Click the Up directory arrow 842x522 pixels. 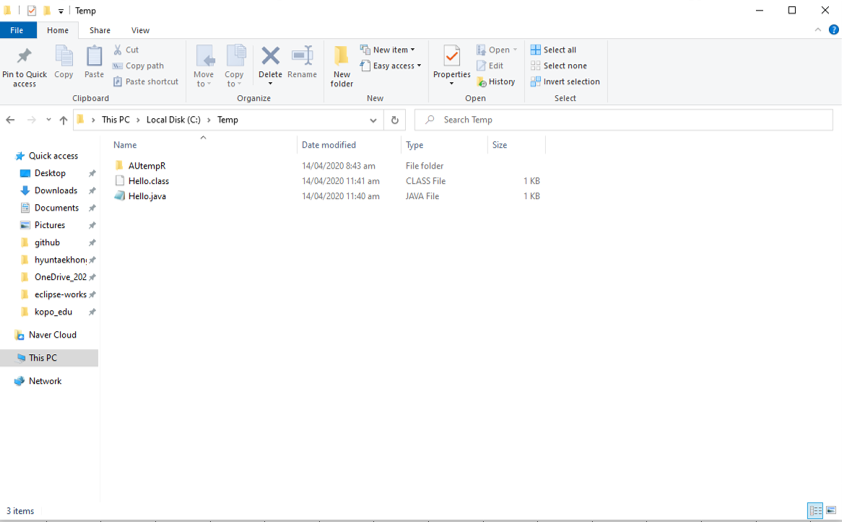[x=63, y=120]
